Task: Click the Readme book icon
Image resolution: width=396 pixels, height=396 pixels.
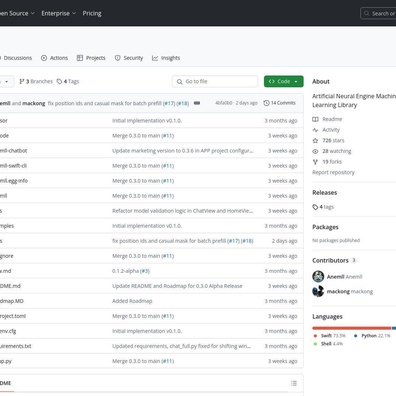Action: (315, 119)
